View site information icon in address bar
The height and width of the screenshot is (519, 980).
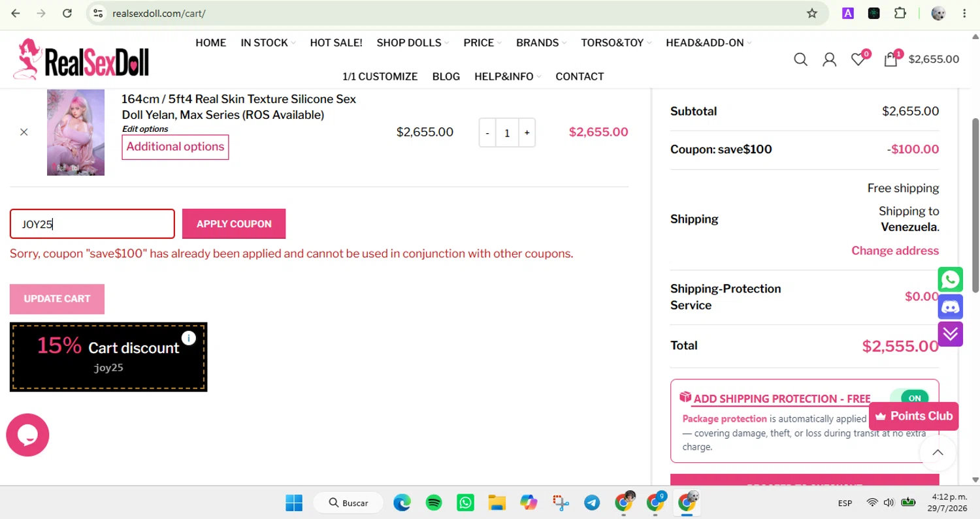click(x=98, y=13)
